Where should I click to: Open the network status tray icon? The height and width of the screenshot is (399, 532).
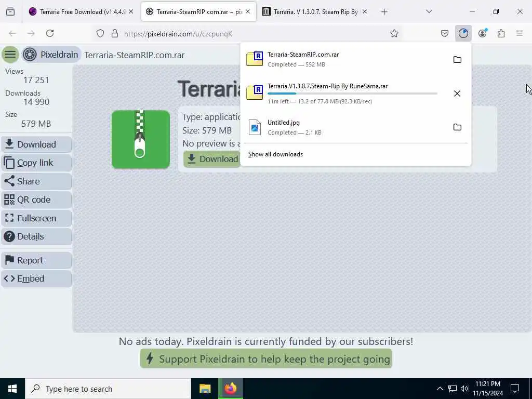pyautogui.click(x=453, y=389)
